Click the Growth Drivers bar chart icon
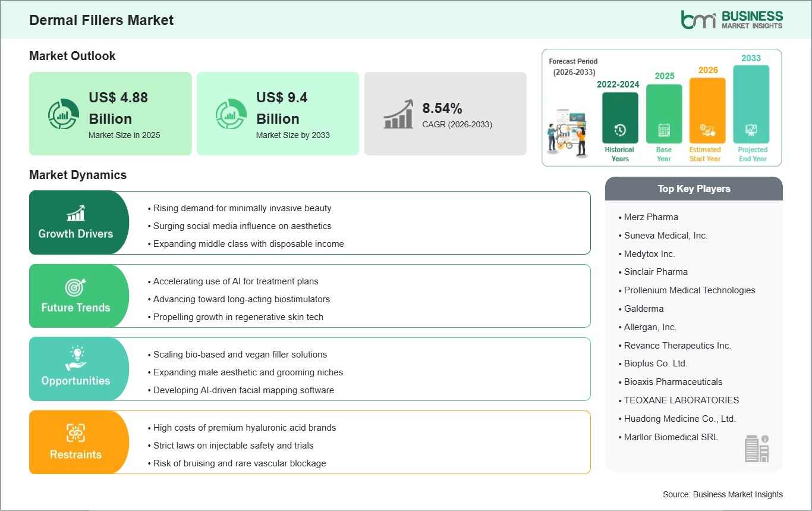The image size is (812, 511). (75, 213)
